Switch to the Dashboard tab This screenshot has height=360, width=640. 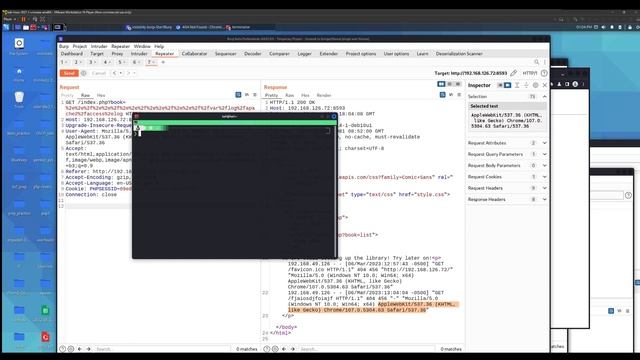pyautogui.click(x=71, y=54)
